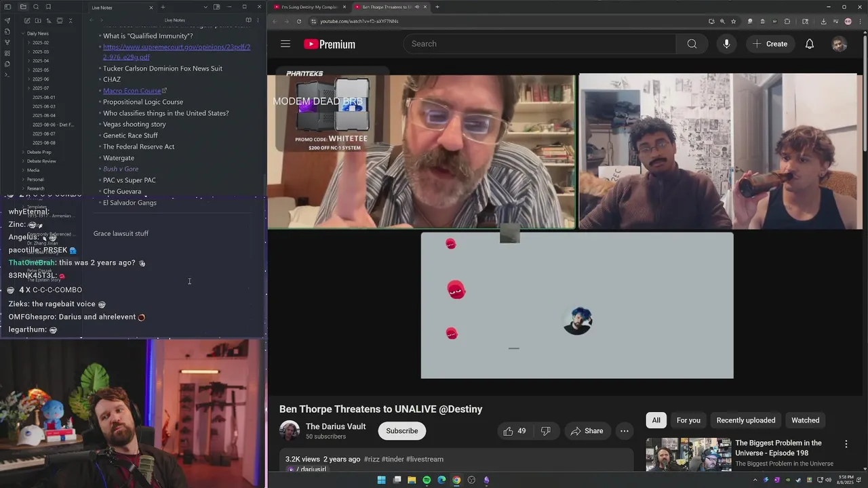Screen dimensions: 868x488
Task: Open a new Chrome tab
Action: coord(437,7)
